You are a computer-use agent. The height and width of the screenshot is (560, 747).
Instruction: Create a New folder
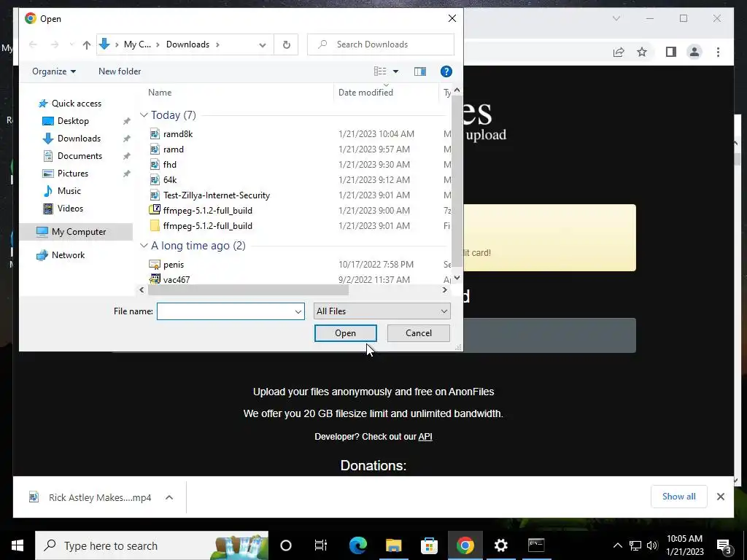point(120,71)
